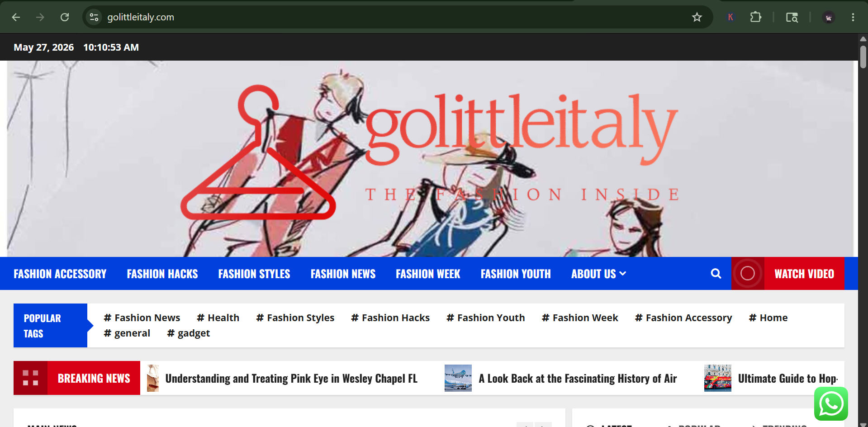
Task: Open the Ultimate Guide to Hop headline
Action: tap(788, 378)
